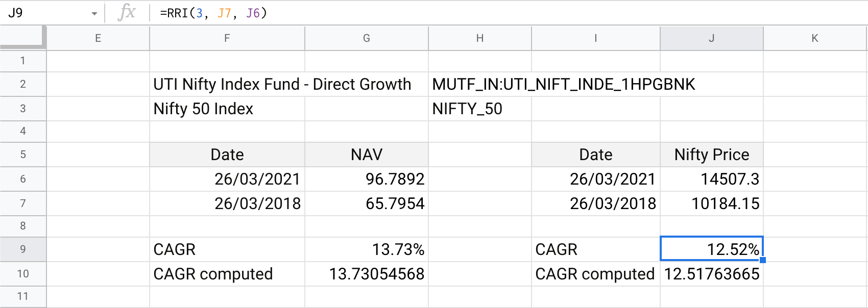868x308 pixels.
Task: Select column I header
Action: tap(596, 38)
